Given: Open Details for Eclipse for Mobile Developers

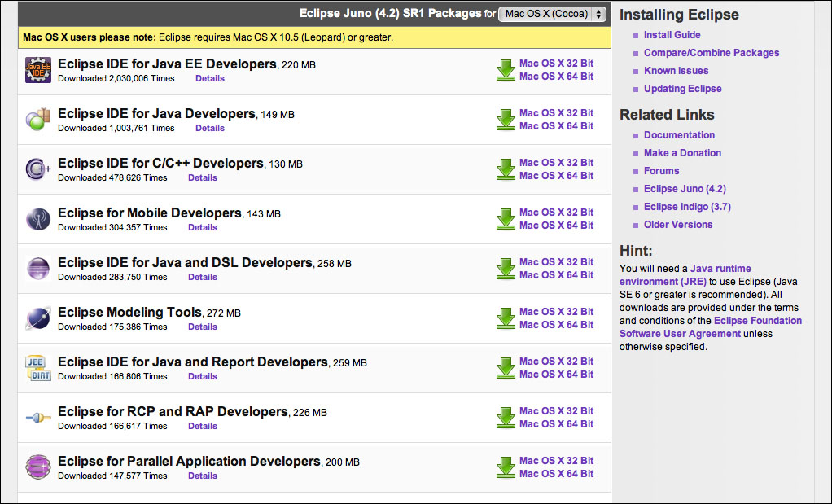Looking at the screenshot, I should point(203,227).
